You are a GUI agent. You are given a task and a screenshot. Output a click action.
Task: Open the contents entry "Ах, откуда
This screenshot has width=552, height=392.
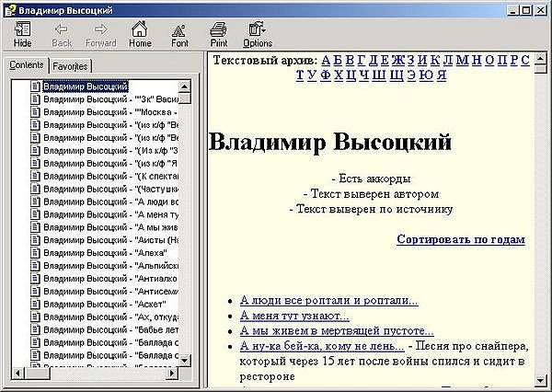point(111,317)
